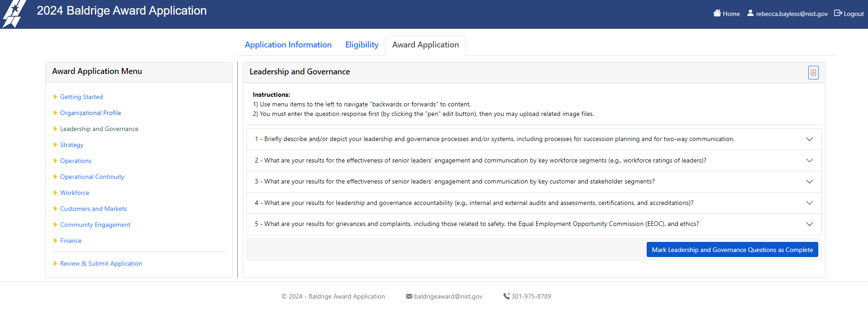Click the email envelope icon in footer
The image size is (868, 320).
point(409,296)
